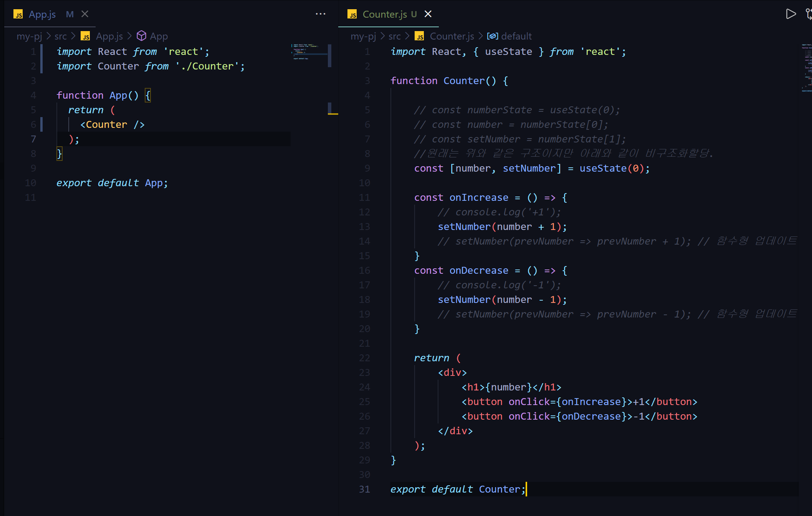The image size is (812, 516).
Task: Click the Counter.js minimap on right edge
Action: click(x=806, y=67)
